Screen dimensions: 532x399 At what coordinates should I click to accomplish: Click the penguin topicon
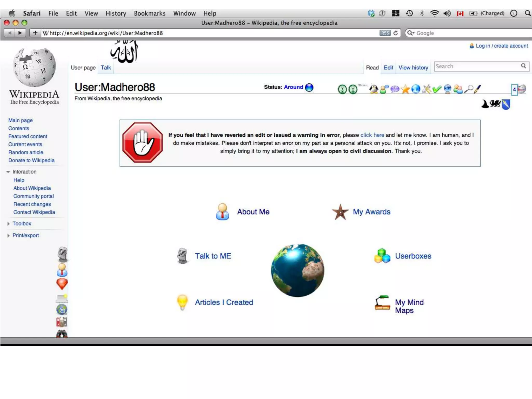374,89
